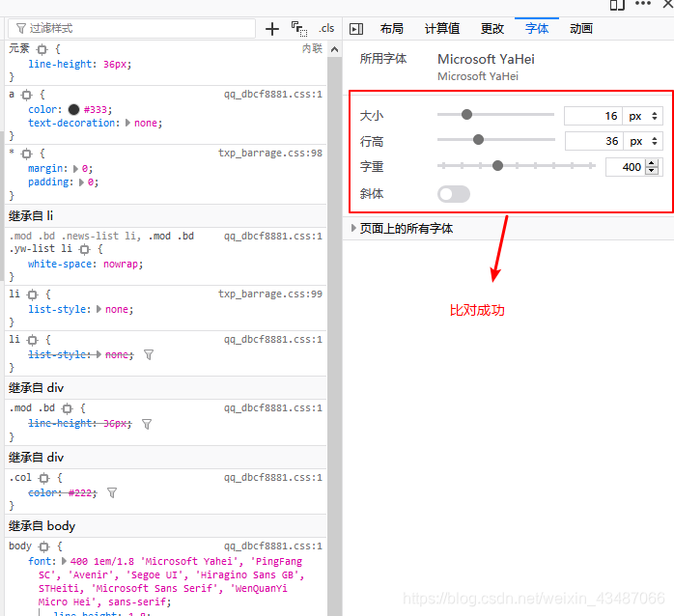Click the text-decoration none value

[145, 123]
